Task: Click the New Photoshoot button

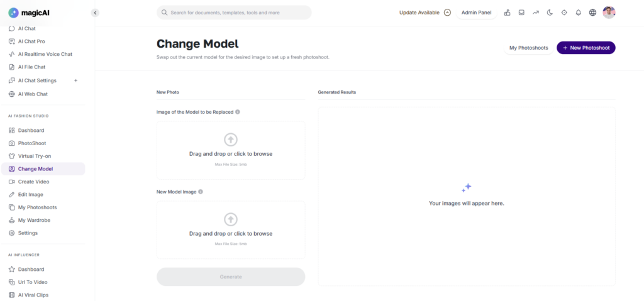Action: click(x=586, y=48)
